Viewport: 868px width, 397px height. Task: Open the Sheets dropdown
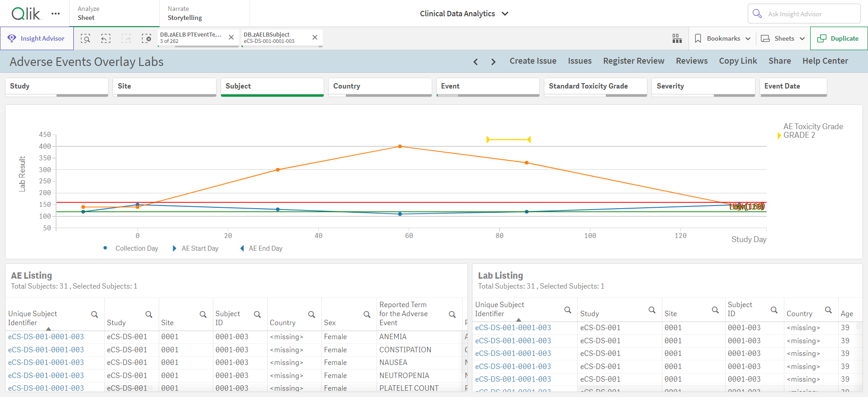pyautogui.click(x=783, y=38)
